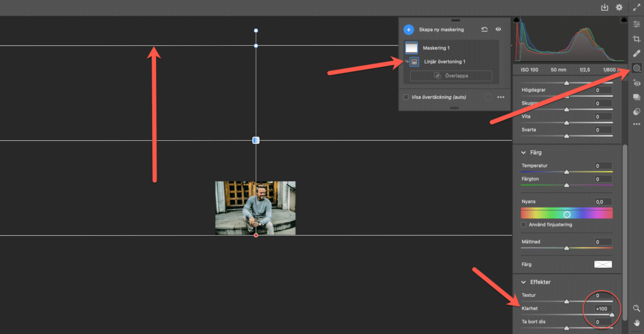Open overlay options three-dot menu

[x=501, y=97]
